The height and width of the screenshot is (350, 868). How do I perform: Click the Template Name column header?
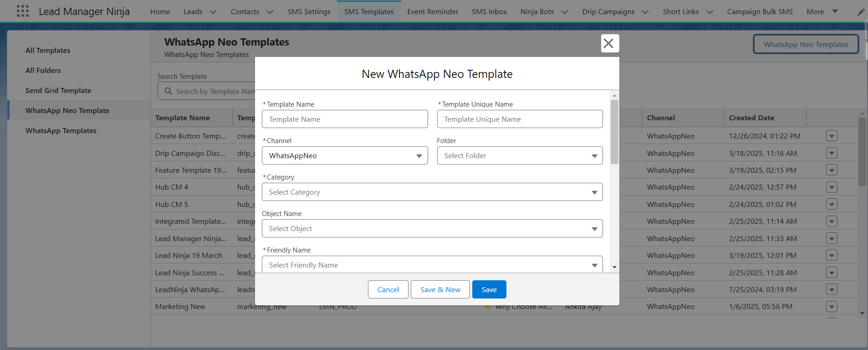[x=182, y=118]
